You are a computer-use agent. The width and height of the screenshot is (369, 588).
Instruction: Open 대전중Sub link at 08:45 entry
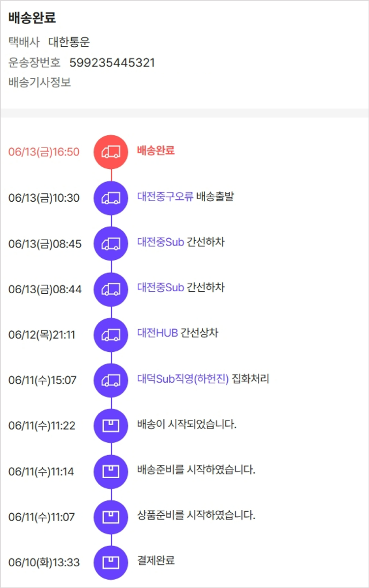[x=160, y=242]
